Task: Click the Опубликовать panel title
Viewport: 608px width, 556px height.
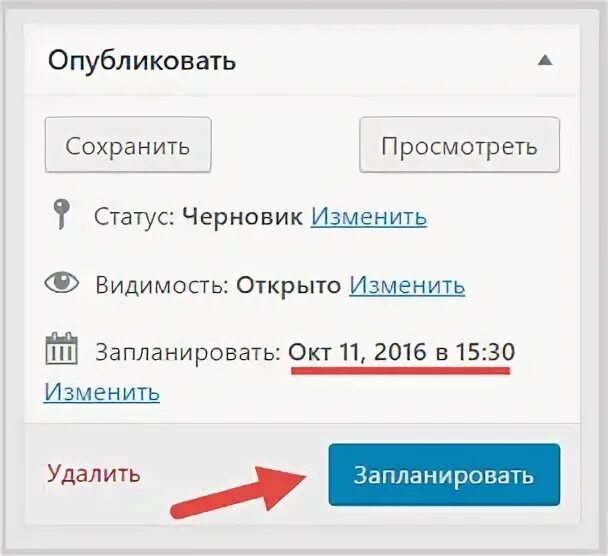Action: tap(142, 61)
